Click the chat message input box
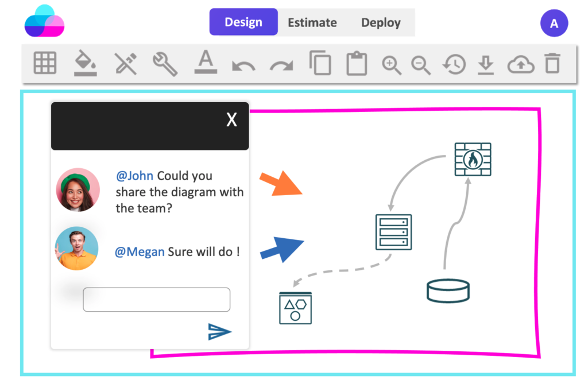 (156, 300)
